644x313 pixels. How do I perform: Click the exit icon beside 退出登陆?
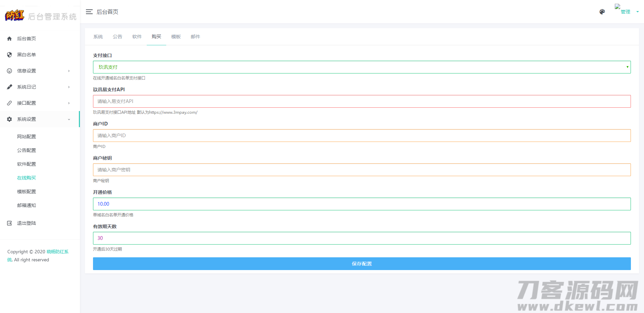pyautogui.click(x=9, y=223)
